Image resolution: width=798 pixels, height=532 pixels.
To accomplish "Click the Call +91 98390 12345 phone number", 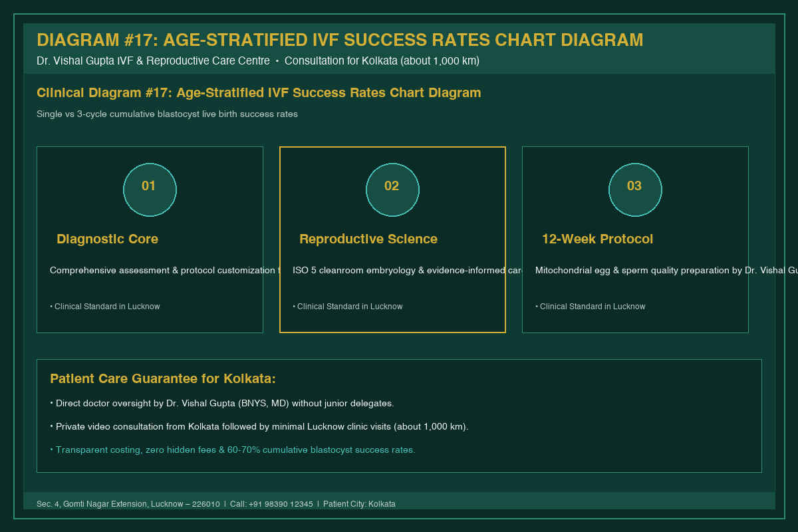I will [x=271, y=504].
